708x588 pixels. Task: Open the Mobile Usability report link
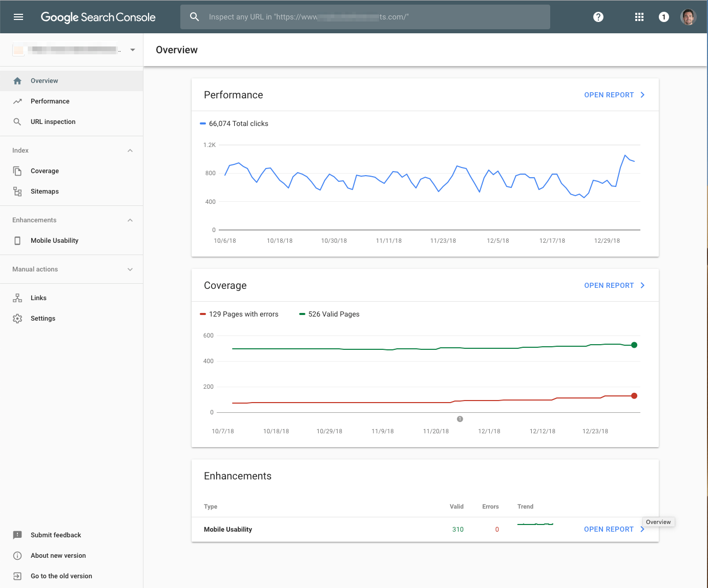click(x=615, y=529)
